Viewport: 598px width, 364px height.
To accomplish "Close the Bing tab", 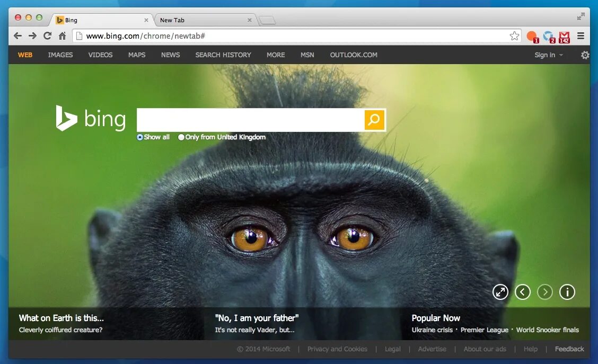I will pyautogui.click(x=146, y=20).
